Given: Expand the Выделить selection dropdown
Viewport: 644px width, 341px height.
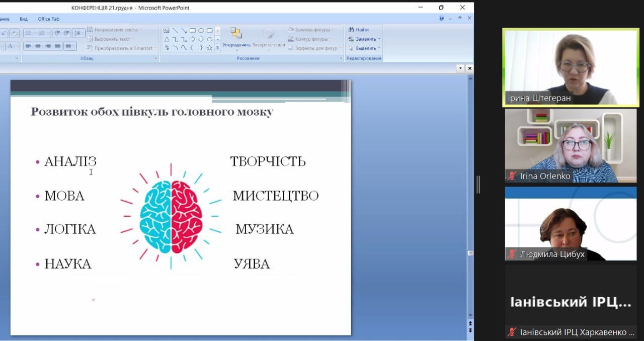Looking at the screenshot, I should coord(379,49).
